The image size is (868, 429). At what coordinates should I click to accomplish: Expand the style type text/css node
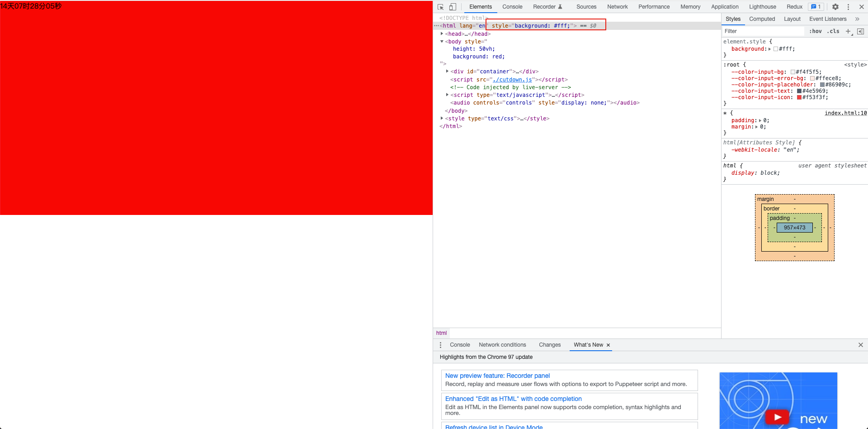click(x=442, y=118)
